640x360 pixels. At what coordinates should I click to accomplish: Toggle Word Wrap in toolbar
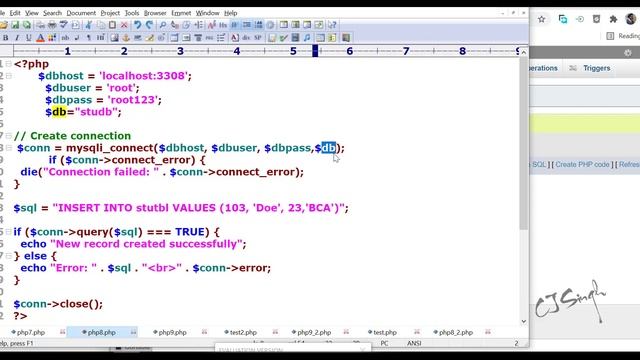click(x=234, y=25)
